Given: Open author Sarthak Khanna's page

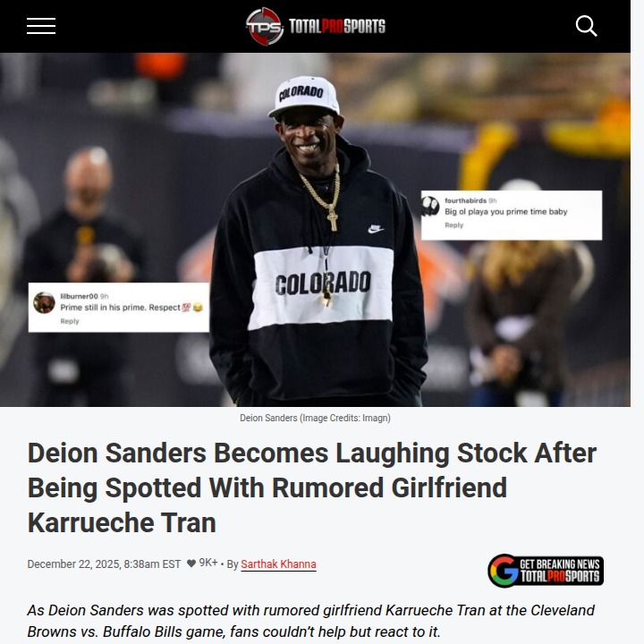Looking at the screenshot, I should coord(278,563).
